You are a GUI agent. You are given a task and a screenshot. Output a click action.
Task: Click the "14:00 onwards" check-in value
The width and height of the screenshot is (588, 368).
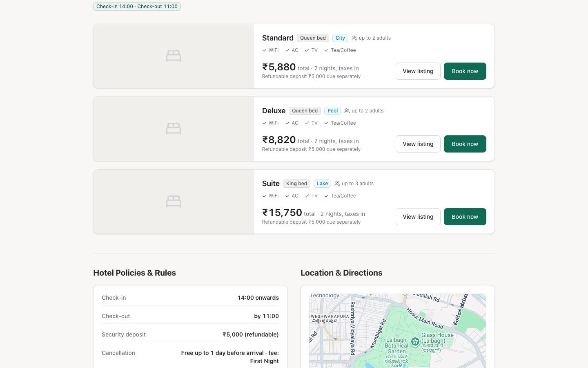tap(258, 298)
